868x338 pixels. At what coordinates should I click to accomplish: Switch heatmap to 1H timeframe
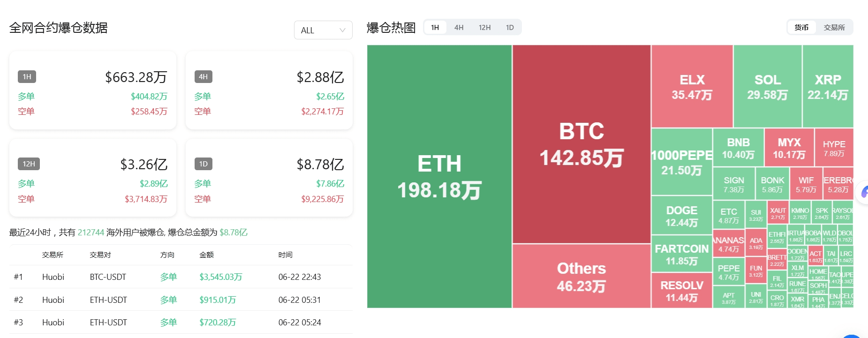(435, 28)
